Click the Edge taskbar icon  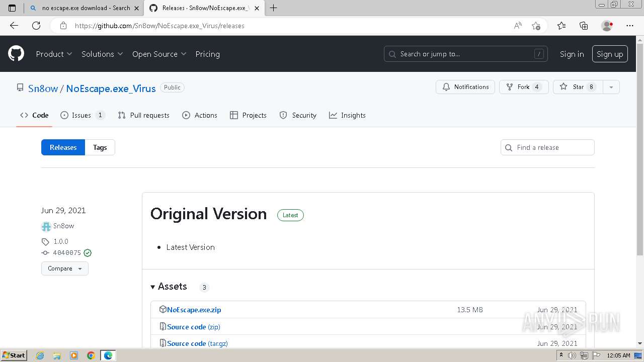click(x=108, y=355)
